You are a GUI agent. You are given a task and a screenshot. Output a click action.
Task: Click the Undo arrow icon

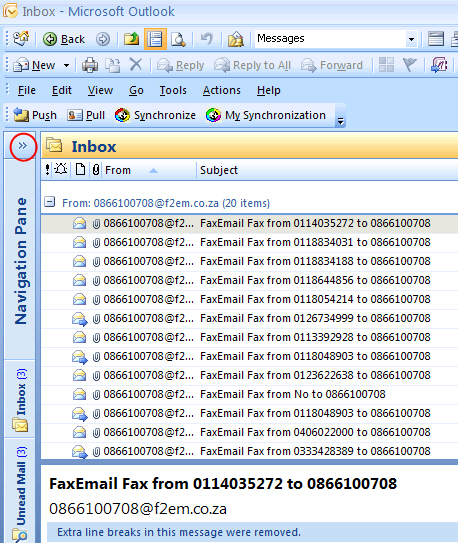(207, 38)
